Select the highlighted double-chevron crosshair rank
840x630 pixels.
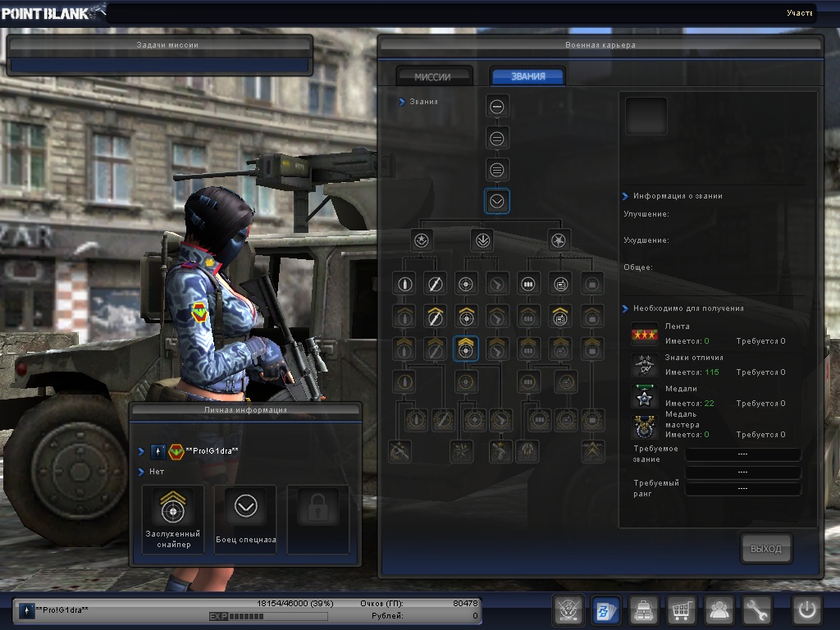click(466, 349)
